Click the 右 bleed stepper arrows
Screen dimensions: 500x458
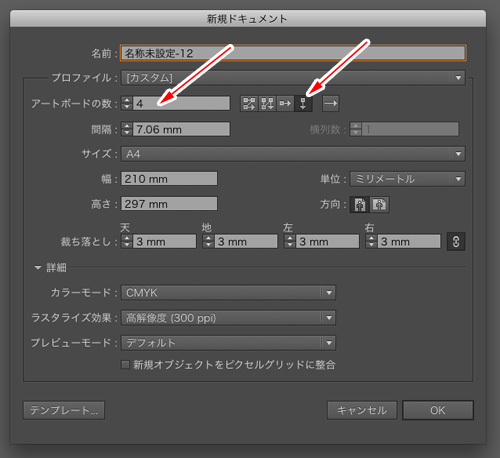click(x=371, y=241)
